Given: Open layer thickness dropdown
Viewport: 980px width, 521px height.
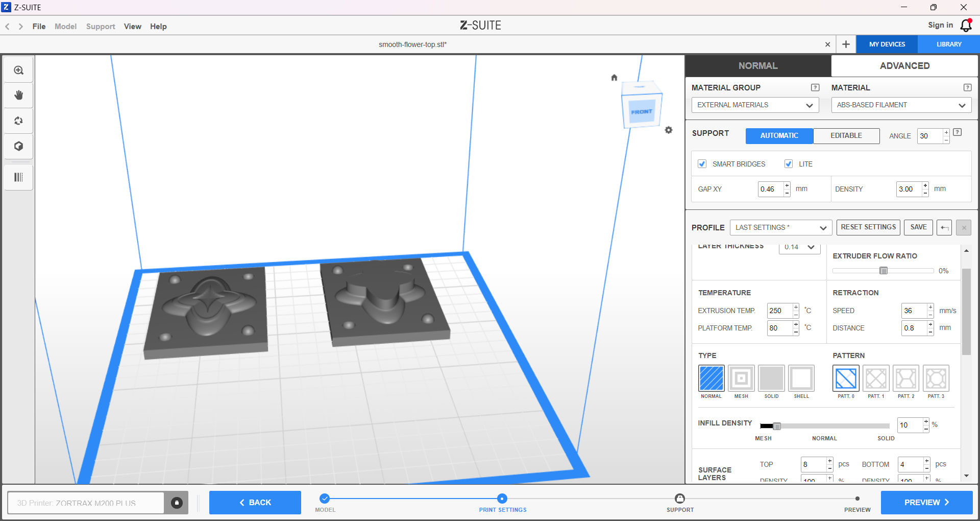Looking at the screenshot, I should pyautogui.click(x=799, y=247).
